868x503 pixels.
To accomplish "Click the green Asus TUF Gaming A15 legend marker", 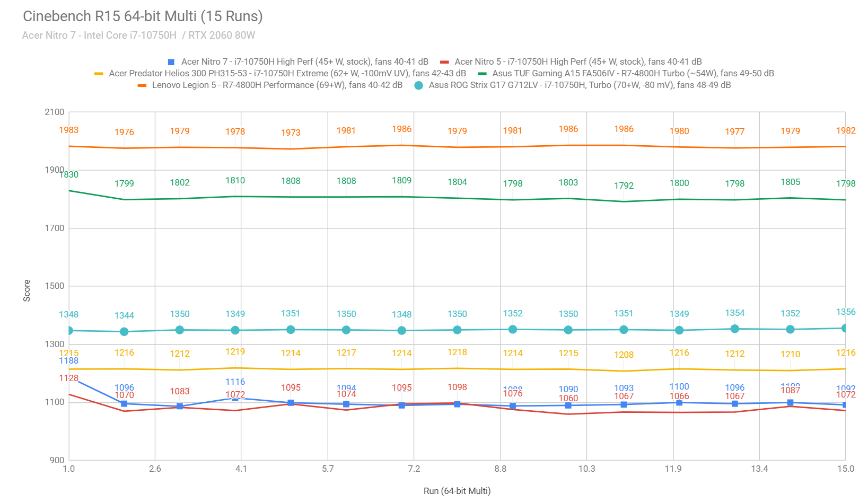I will pyautogui.click(x=482, y=74).
